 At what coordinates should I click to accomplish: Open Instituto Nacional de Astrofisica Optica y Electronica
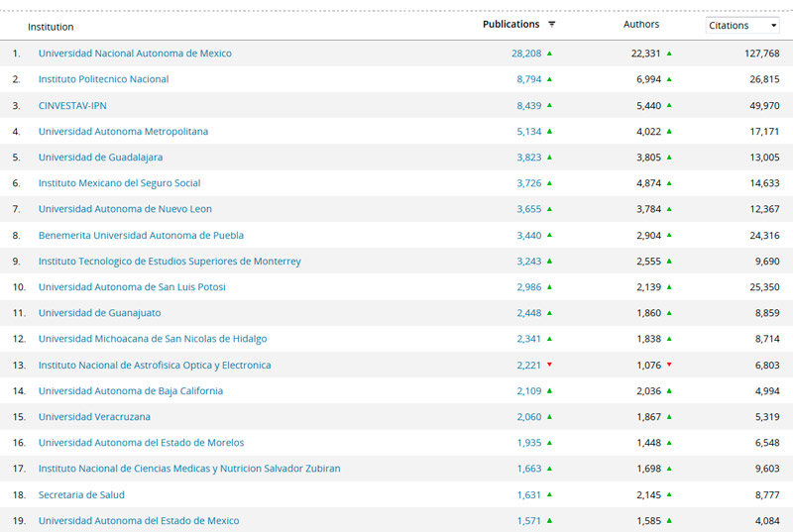[155, 365]
